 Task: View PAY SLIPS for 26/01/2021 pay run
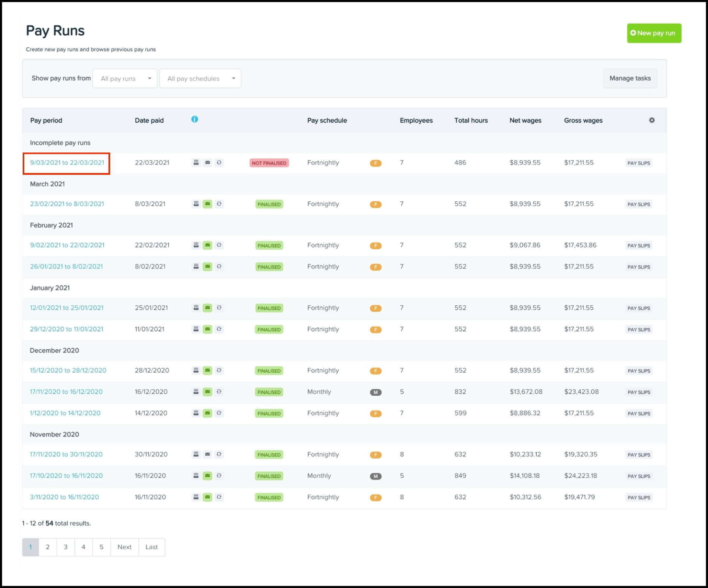pyautogui.click(x=638, y=267)
